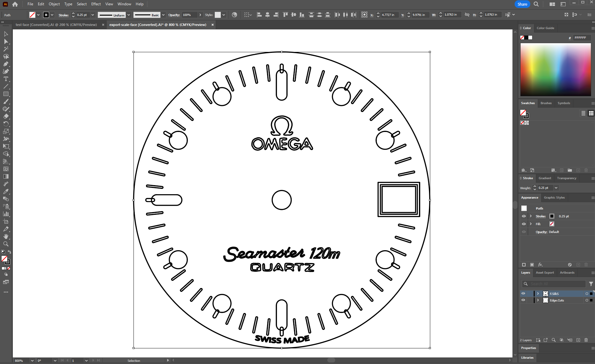595x364 pixels.
Task: Switch to Brushes panel tab
Action: click(546, 103)
